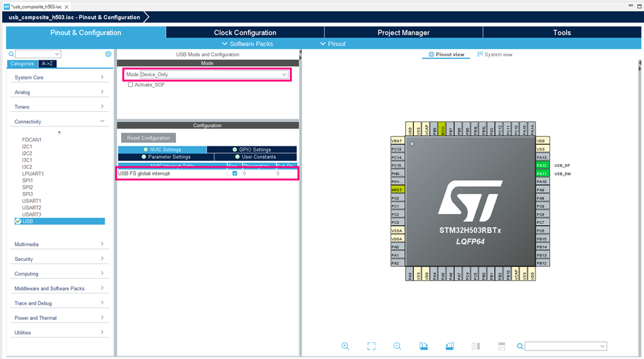Open the Software Packs menu
644x359 pixels.
pyautogui.click(x=248, y=44)
